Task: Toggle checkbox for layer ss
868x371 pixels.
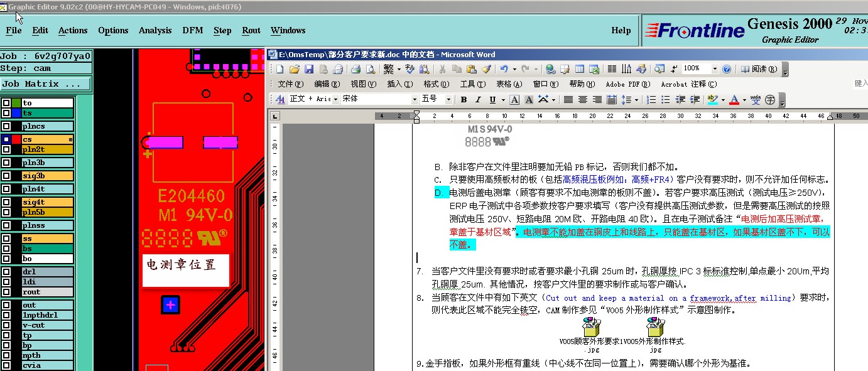Action: 6,239
